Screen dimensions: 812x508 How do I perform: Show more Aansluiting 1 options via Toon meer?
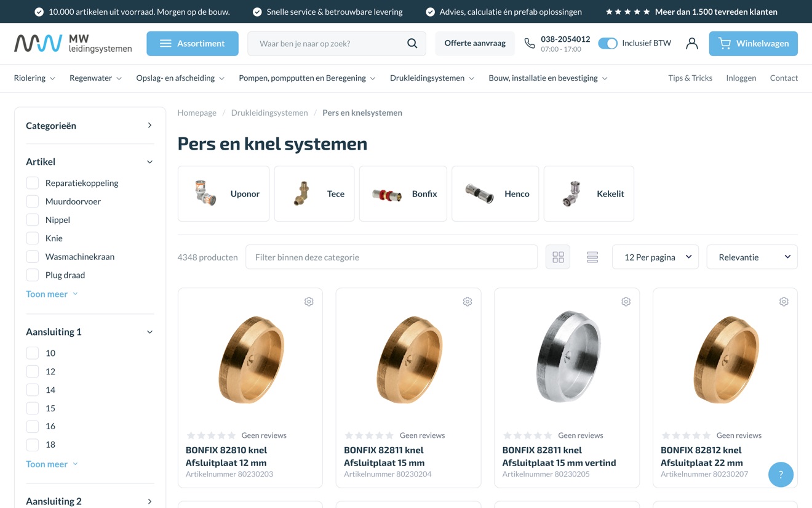(x=52, y=464)
